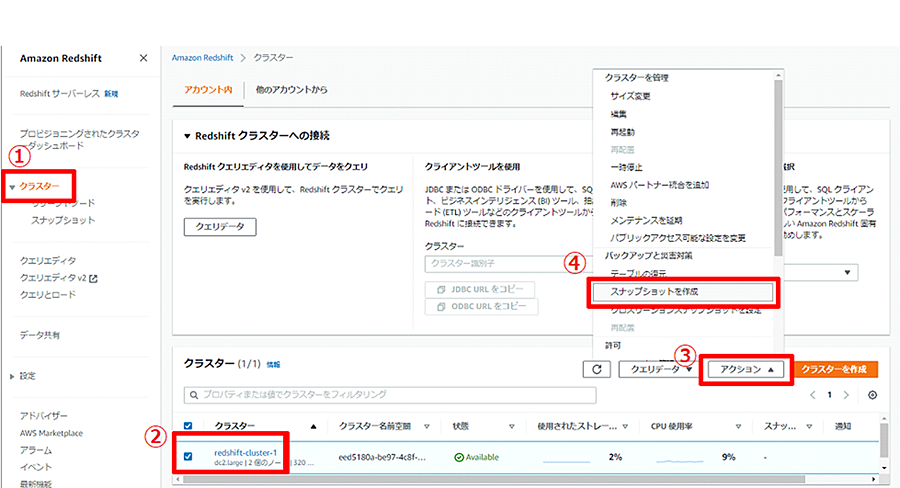Select テーブルの復元 menu item
Image resolution: width=900 pixels, height=488 pixels.
[x=638, y=273]
